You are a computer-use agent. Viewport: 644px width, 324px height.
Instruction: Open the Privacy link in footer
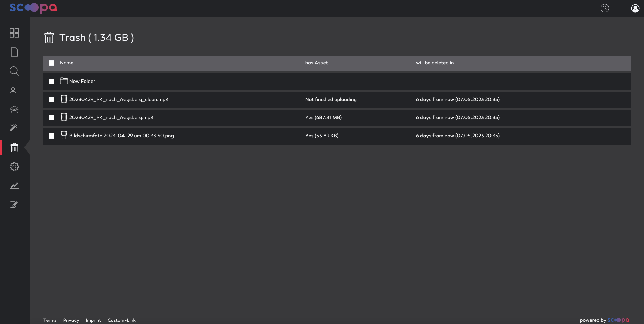[71, 320]
